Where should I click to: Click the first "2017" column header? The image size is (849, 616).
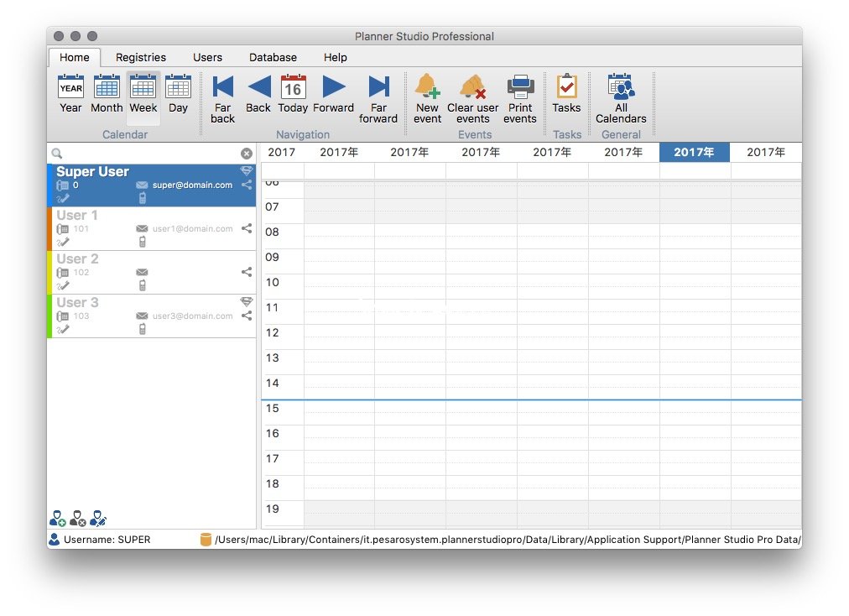(282, 152)
